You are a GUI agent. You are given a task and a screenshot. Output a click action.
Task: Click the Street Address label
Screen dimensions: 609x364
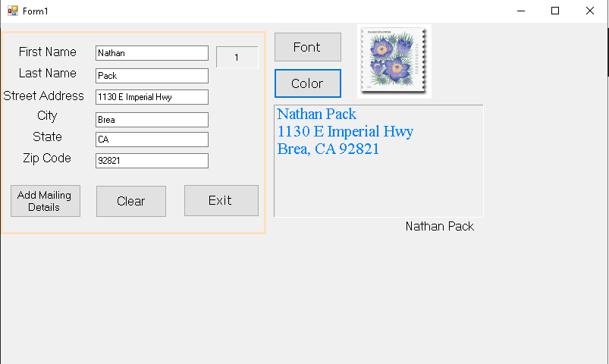point(43,96)
